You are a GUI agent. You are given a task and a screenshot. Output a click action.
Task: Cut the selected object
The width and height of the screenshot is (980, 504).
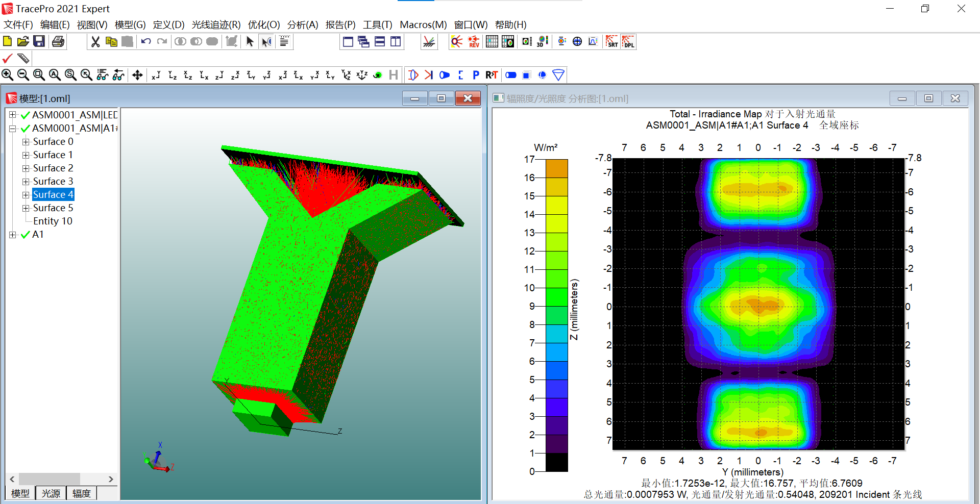pyautogui.click(x=95, y=41)
